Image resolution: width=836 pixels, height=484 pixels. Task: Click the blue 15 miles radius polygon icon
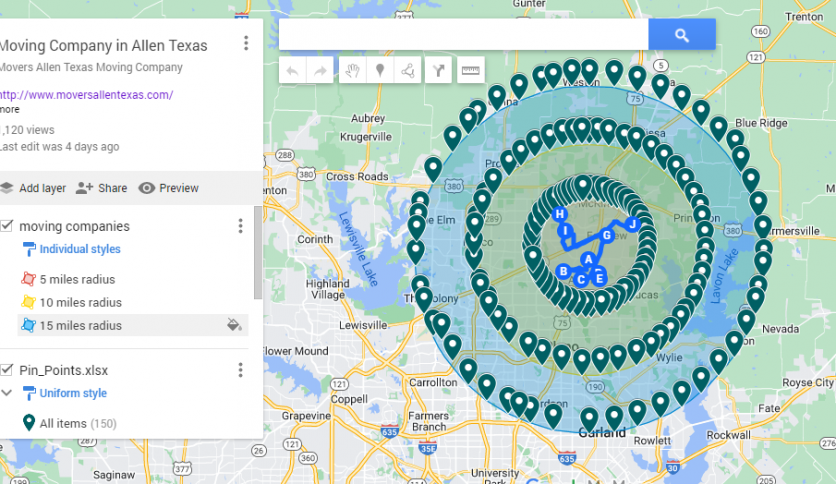click(x=28, y=325)
